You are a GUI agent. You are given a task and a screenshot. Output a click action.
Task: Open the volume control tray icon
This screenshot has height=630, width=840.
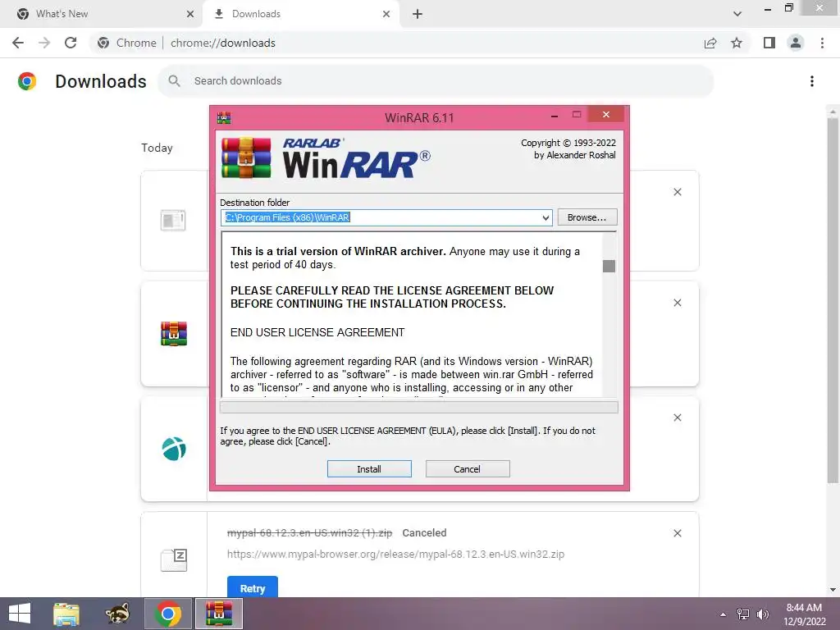point(763,614)
